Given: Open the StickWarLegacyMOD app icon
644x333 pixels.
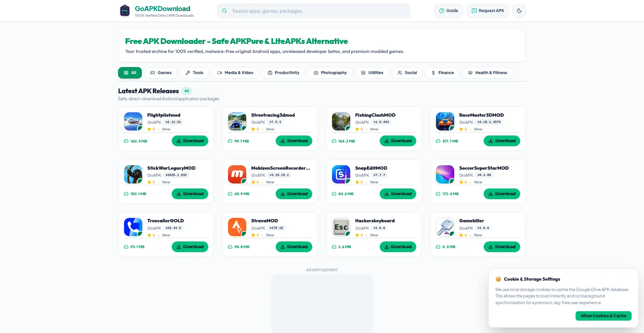Looking at the screenshot, I should click(133, 174).
